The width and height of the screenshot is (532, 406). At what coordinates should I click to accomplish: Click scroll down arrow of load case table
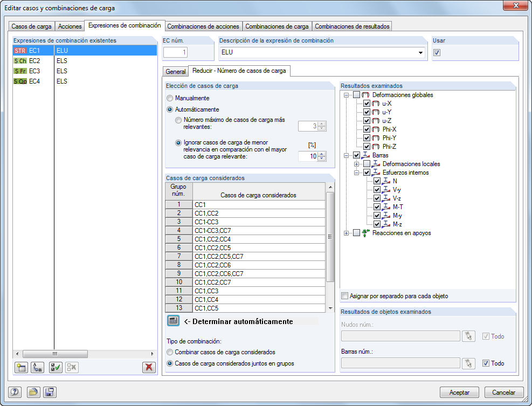click(x=330, y=308)
